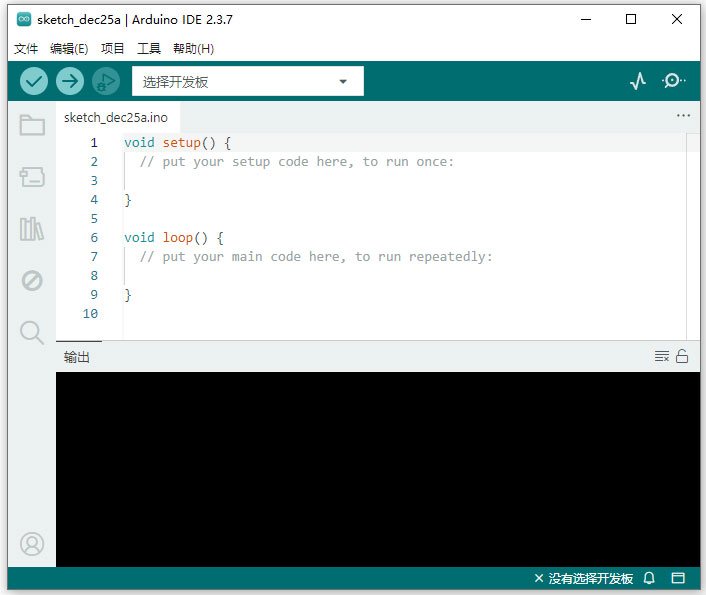Open the 编辑(E) menu
This screenshot has width=706, height=595.
(69, 48)
